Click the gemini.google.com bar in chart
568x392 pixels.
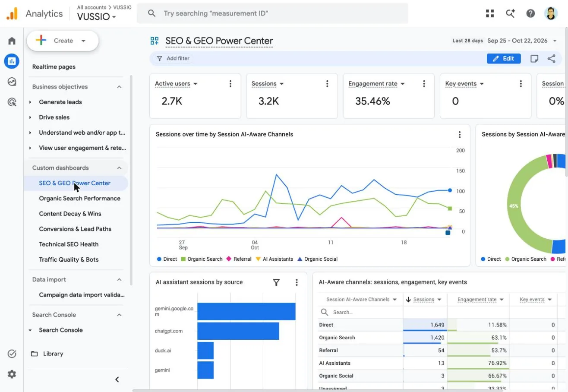246,312
